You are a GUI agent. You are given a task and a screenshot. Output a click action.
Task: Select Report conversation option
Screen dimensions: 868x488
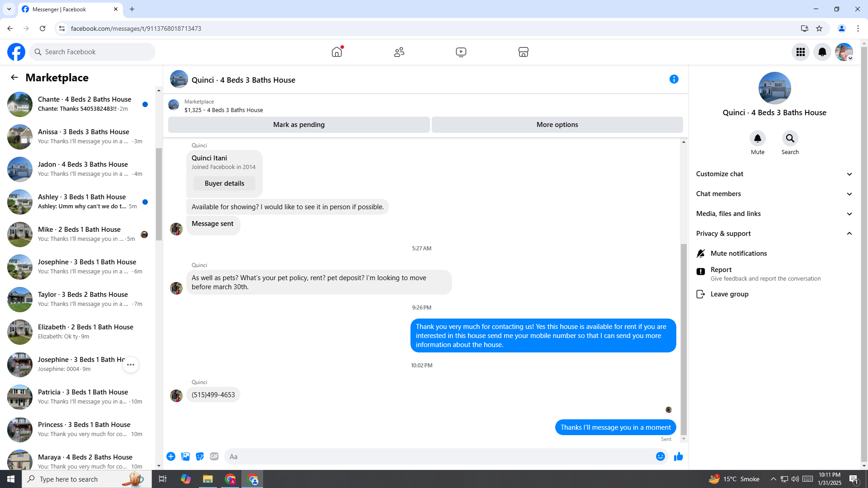774,274
